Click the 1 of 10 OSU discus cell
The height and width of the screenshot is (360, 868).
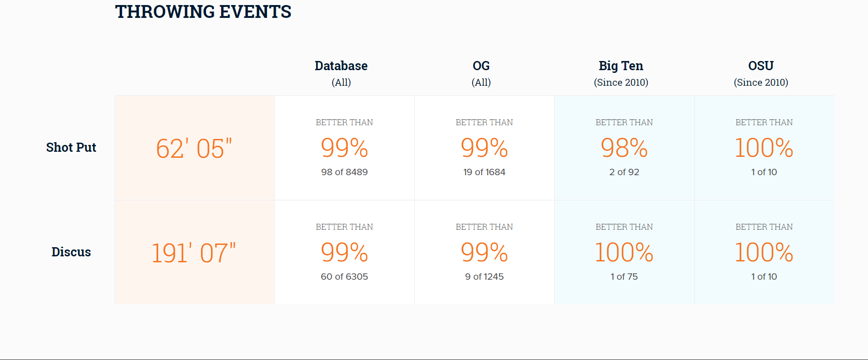(x=764, y=277)
